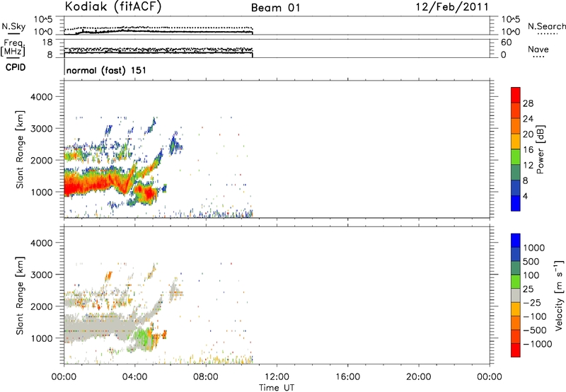Click the '20:00' time tick label
Image resolution: width=566 pixels, height=392 pixels.
point(418,377)
